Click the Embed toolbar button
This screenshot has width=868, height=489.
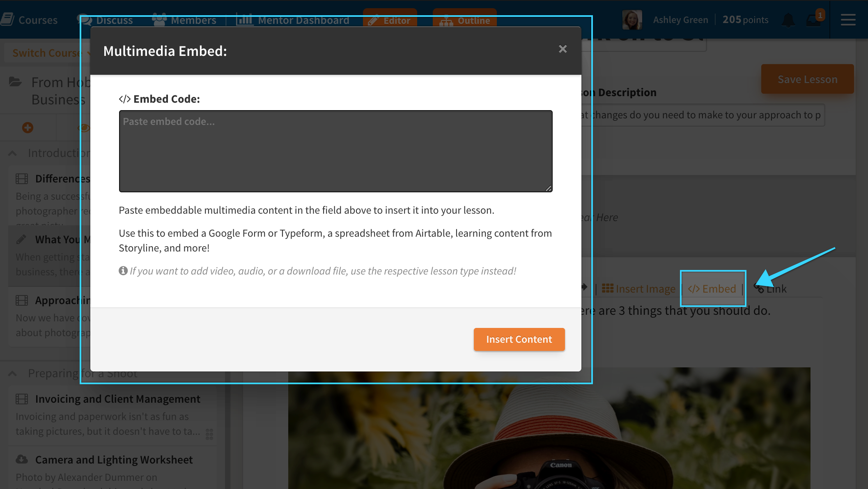[712, 289]
